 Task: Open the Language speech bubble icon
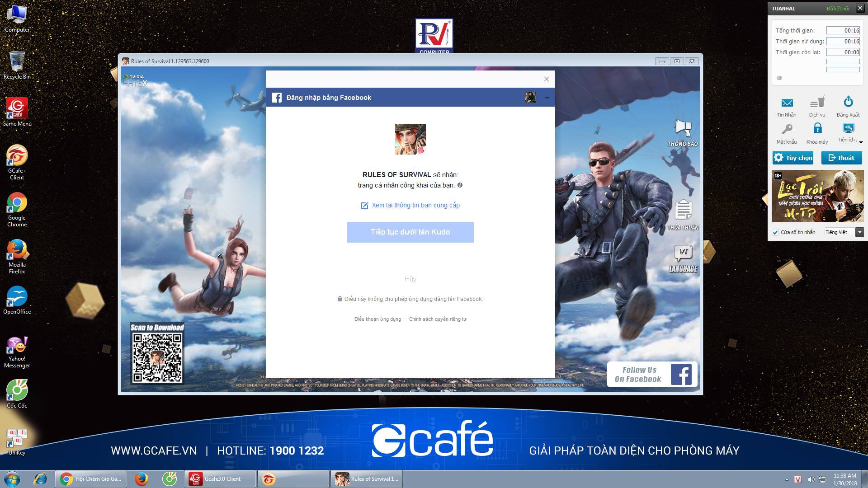[683, 253]
